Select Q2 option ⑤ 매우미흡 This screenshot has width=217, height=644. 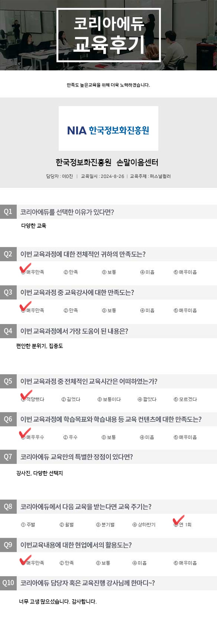coord(185,272)
